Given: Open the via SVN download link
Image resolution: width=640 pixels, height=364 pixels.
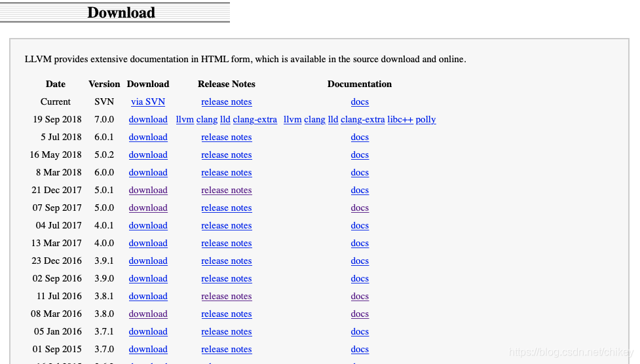Looking at the screenshot, I should [148, 101].
